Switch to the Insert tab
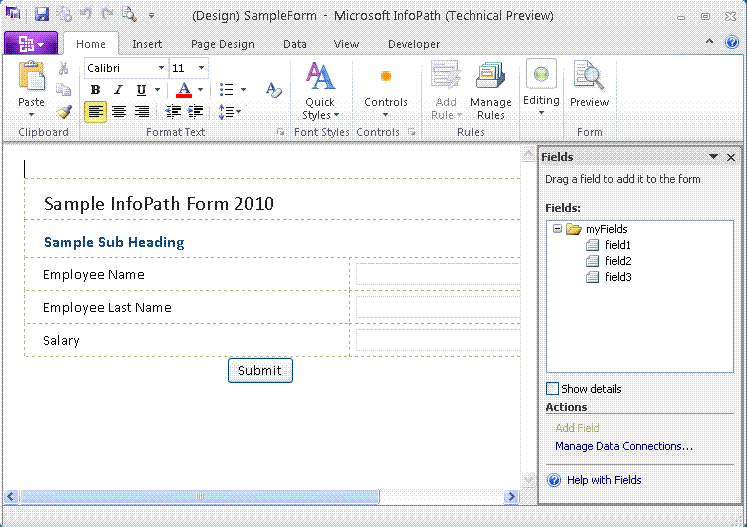The image size is (747, 527). pyautogui.click(x=147, y=44)
